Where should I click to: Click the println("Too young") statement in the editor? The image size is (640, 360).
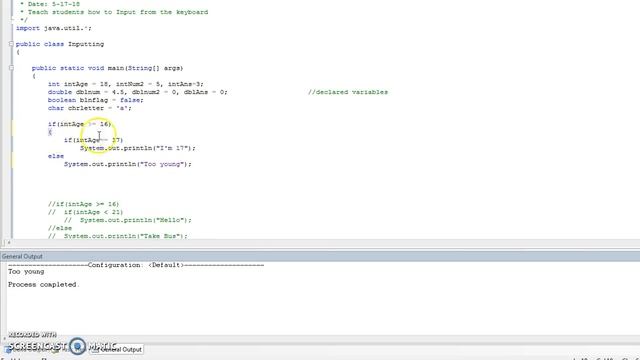(x=128, y=164)
